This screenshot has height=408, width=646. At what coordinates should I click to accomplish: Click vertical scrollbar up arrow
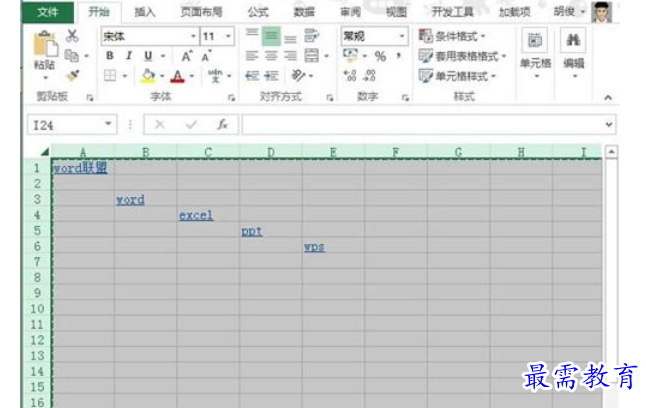tap(611, 152)
